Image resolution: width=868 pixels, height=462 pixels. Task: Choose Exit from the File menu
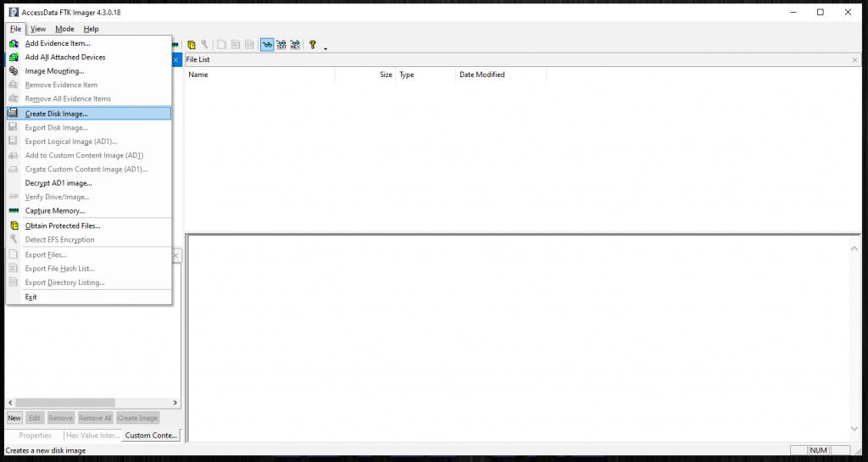[x=88, y=297]
